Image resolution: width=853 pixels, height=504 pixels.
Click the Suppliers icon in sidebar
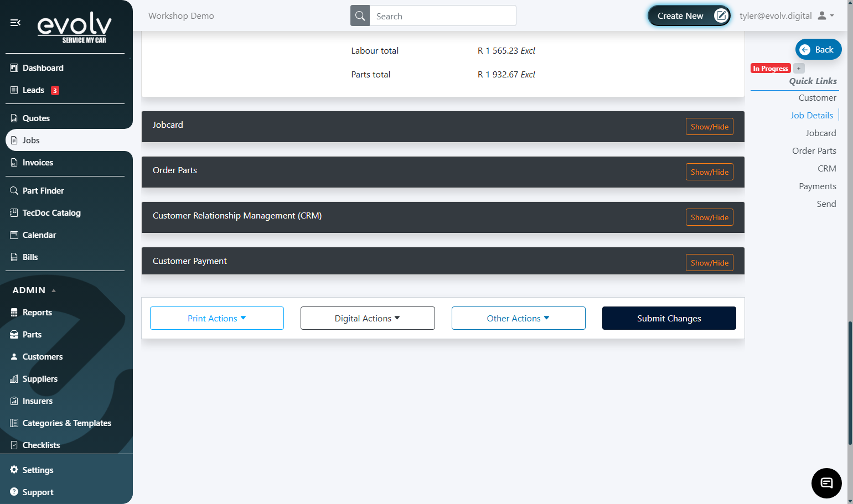(14, 379)
